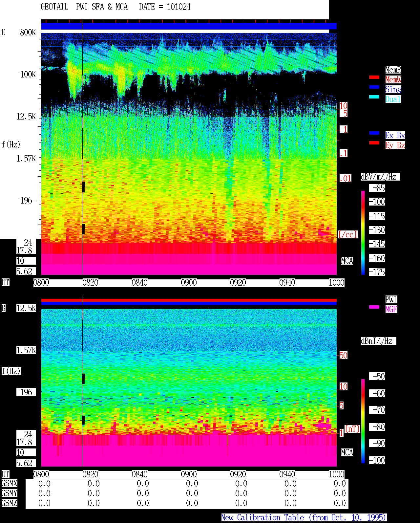
Task: Click the MemW legend label
Action: coord(393,79)
